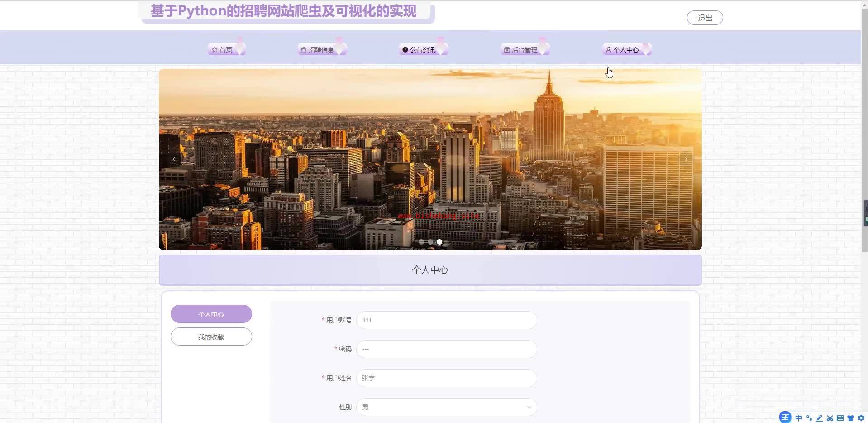868x423 pixels.
Task: Go to the 招聘信息 navigation item
Action: [321, 50]
